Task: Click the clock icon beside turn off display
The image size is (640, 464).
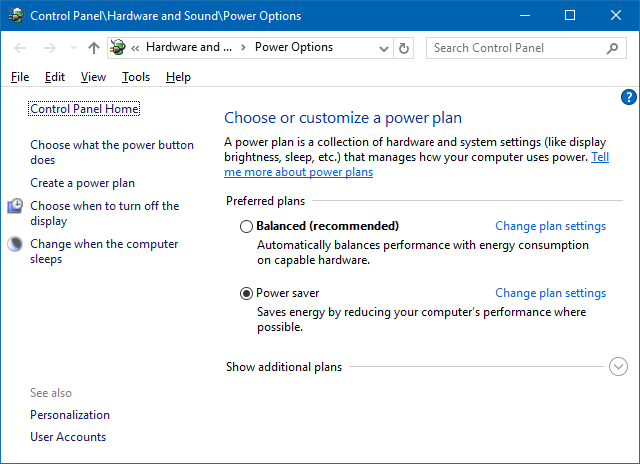Action: pyautogui.click(x=15, y=206)
